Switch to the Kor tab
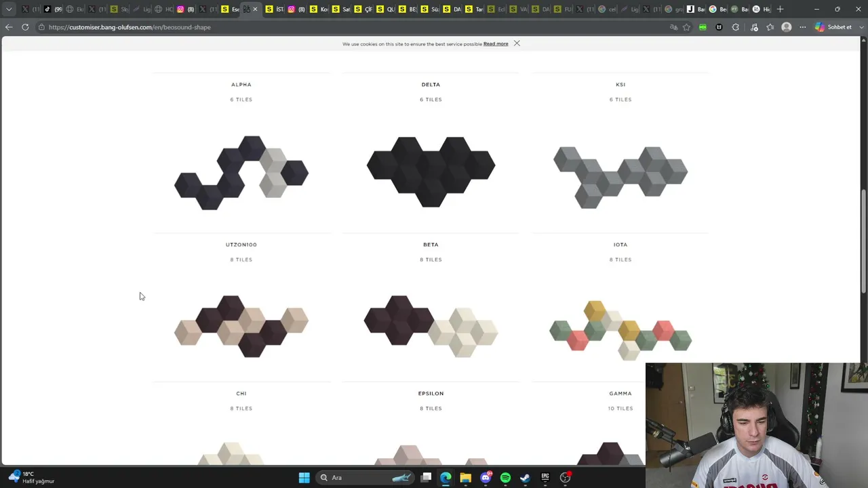 tap(319, 9)
